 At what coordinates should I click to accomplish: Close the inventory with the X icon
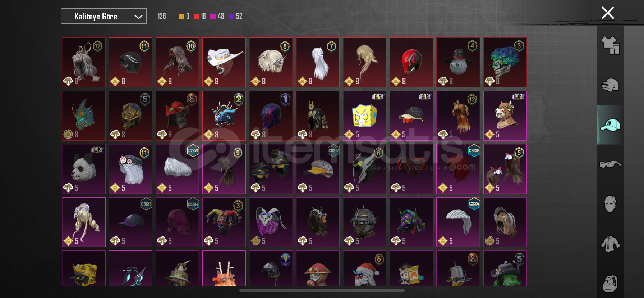[x=608, y=13]
